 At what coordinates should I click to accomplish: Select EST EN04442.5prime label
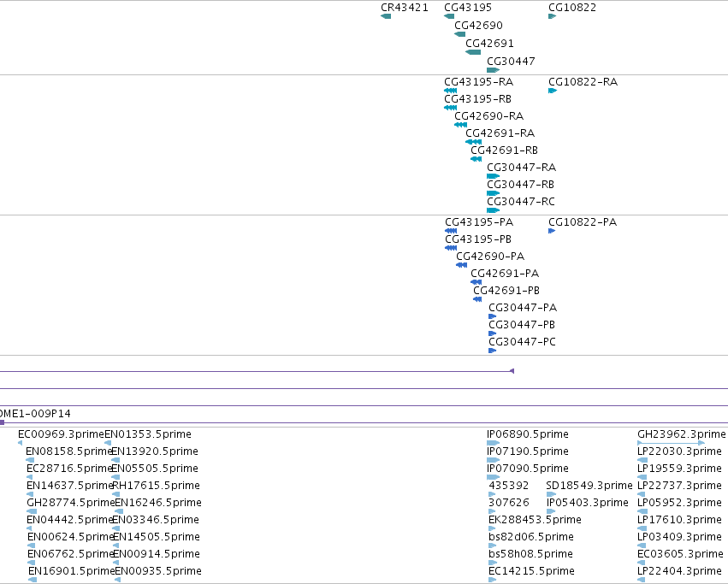[x=70, y=520]
